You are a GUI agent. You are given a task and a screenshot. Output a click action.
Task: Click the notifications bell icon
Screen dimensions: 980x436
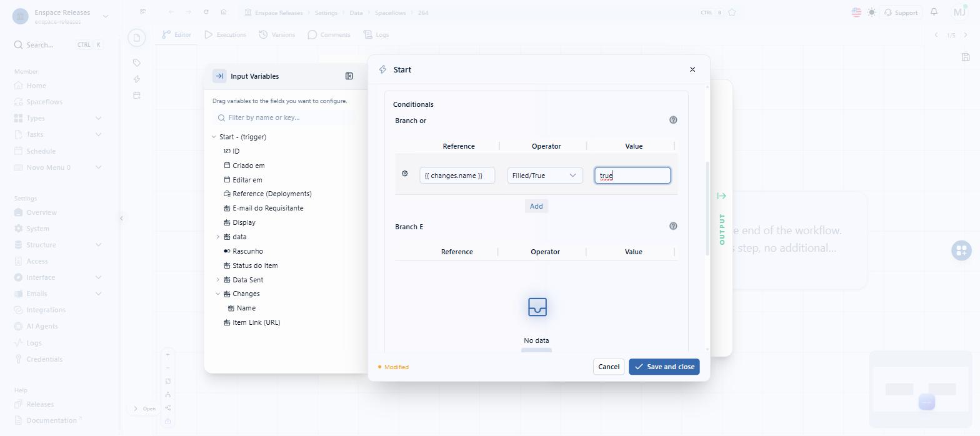click(x=934, y=12)
